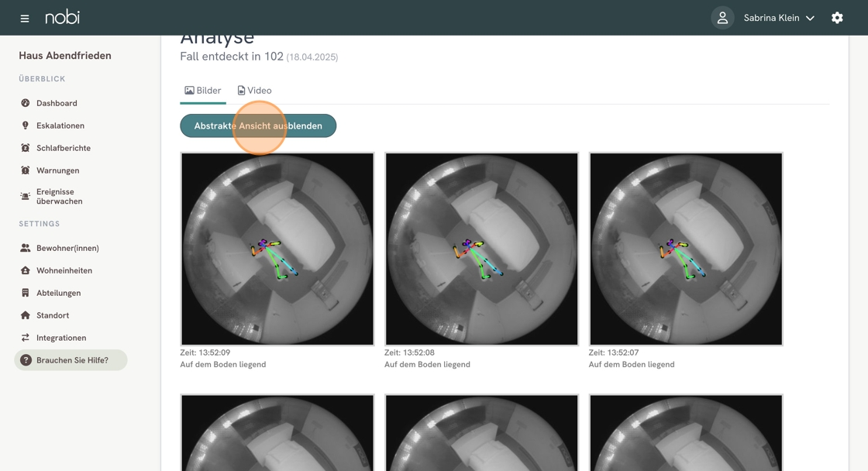The image size is (868, 471).
Task: Open the hamburger menu icon
Action: point(25,18)
